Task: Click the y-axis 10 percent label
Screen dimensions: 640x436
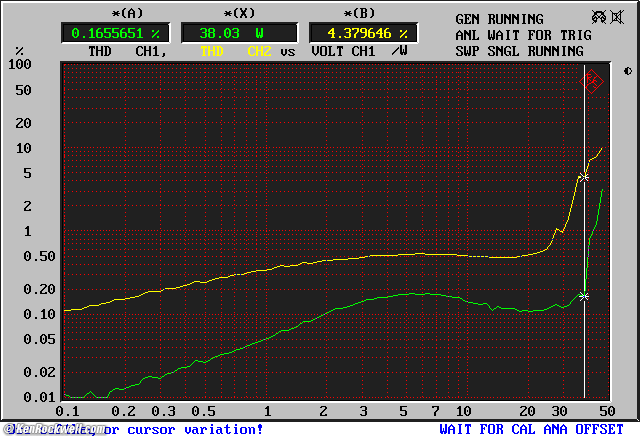Action: point(23,148)
